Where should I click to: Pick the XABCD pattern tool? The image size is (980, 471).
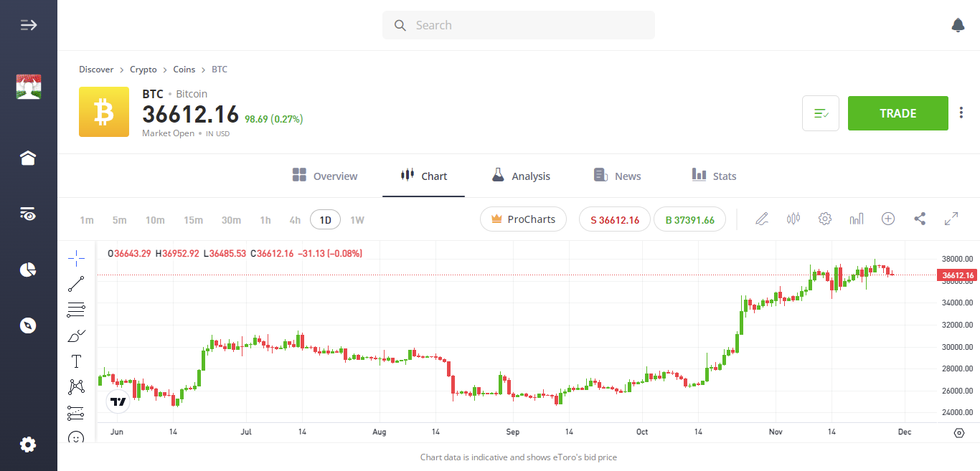click(77, 386)
